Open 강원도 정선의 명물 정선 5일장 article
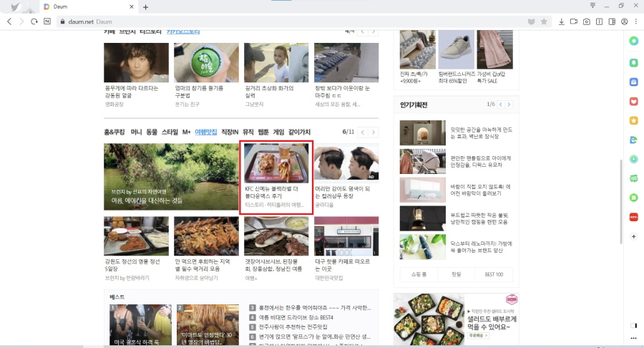Image resolution: width=644 pixels, height=348 pixels. 132,265
